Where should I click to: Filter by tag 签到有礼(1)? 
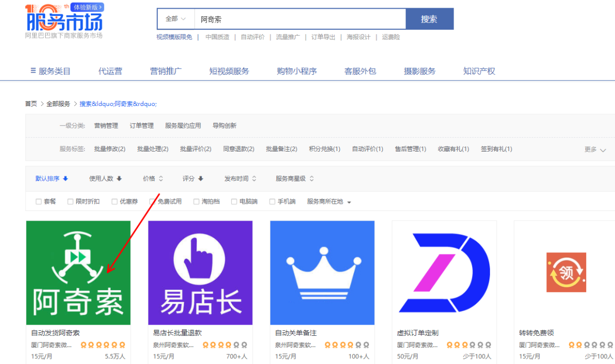(497, 149)
